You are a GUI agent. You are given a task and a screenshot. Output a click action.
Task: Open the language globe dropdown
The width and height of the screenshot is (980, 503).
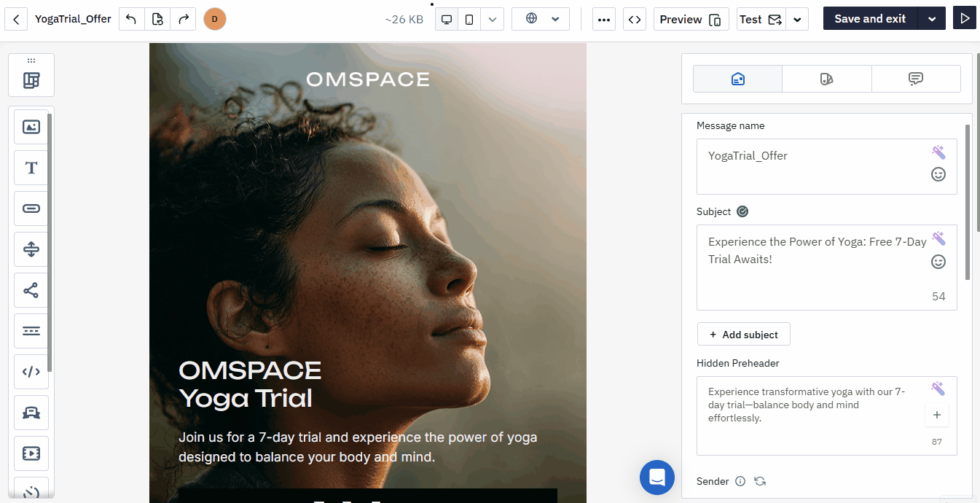tap(541, 19)
